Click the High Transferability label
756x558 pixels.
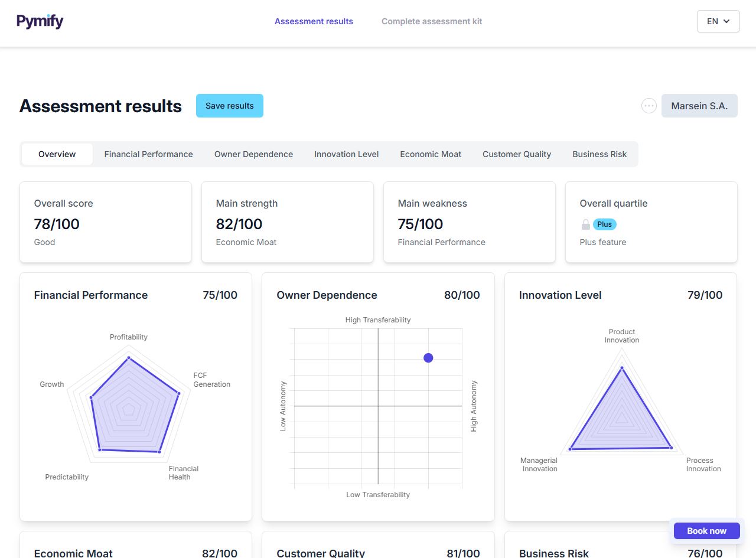point(378,320)
